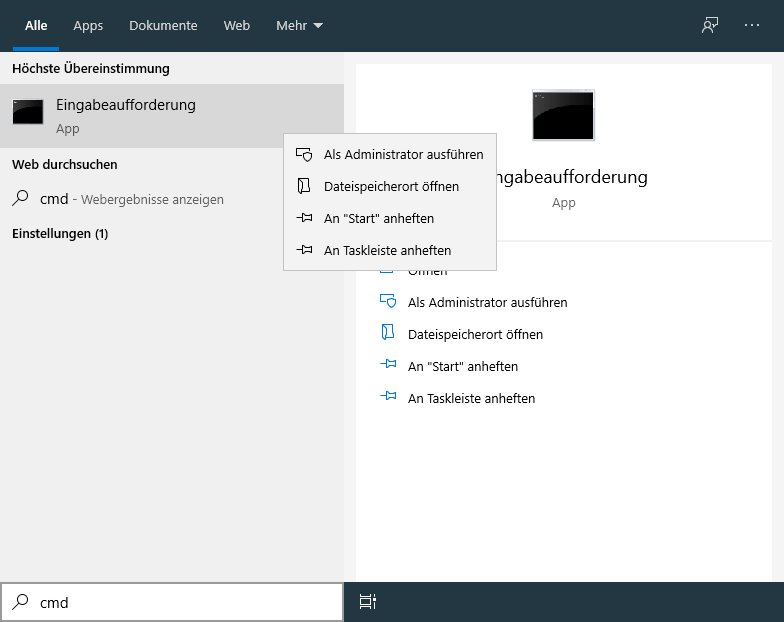Click the search box magnifier icon
The image size is (784, 622).
(x=20, y=602)
